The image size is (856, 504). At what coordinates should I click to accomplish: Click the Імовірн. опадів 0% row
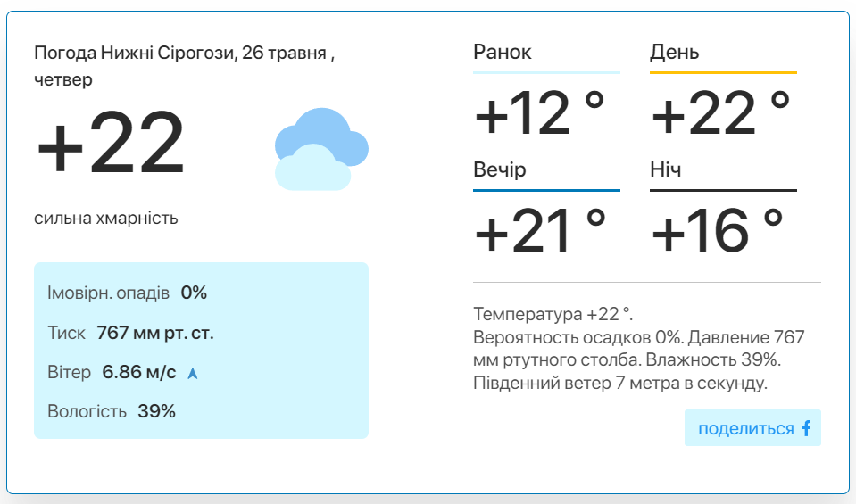128,293
